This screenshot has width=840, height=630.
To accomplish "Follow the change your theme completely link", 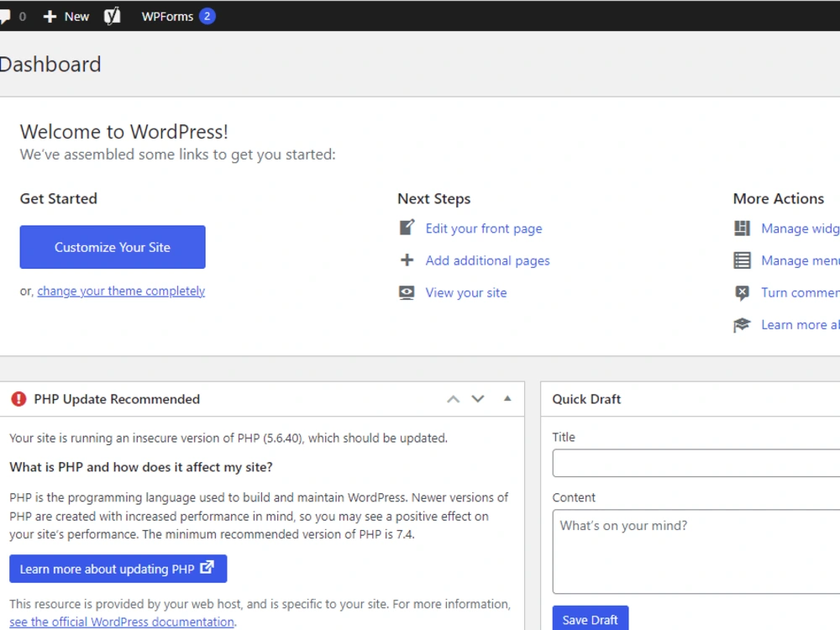I will 121,291.
